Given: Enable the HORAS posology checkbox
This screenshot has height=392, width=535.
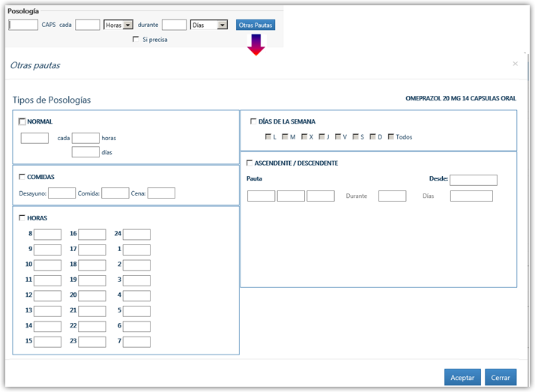Looking at the screenshot, I should (x=22, y=218).
